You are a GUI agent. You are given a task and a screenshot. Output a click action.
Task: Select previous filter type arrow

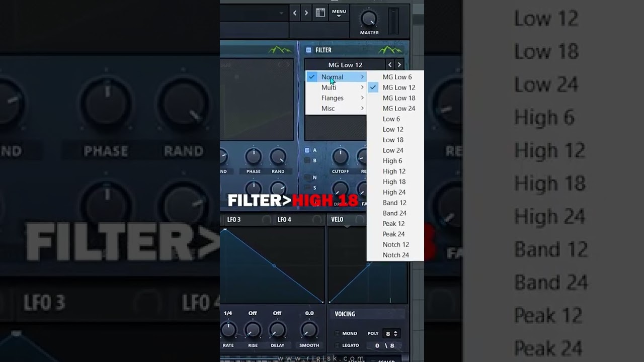(x=390, y=65)
